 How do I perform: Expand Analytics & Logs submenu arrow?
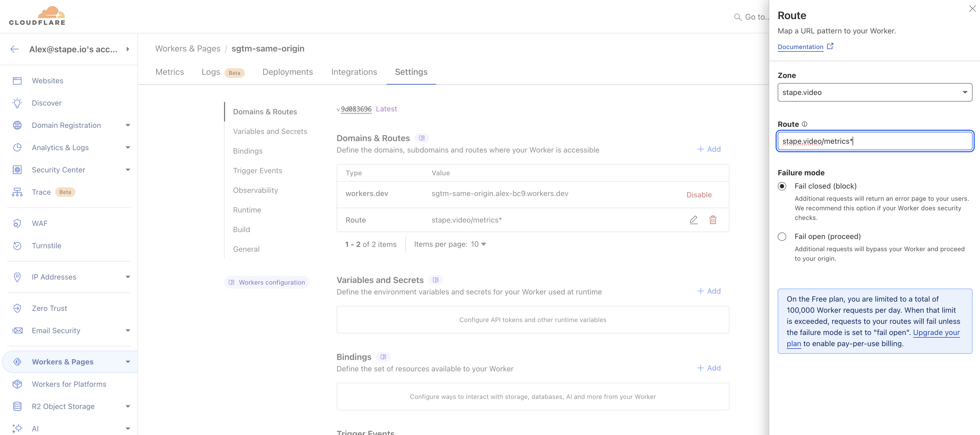128,147
